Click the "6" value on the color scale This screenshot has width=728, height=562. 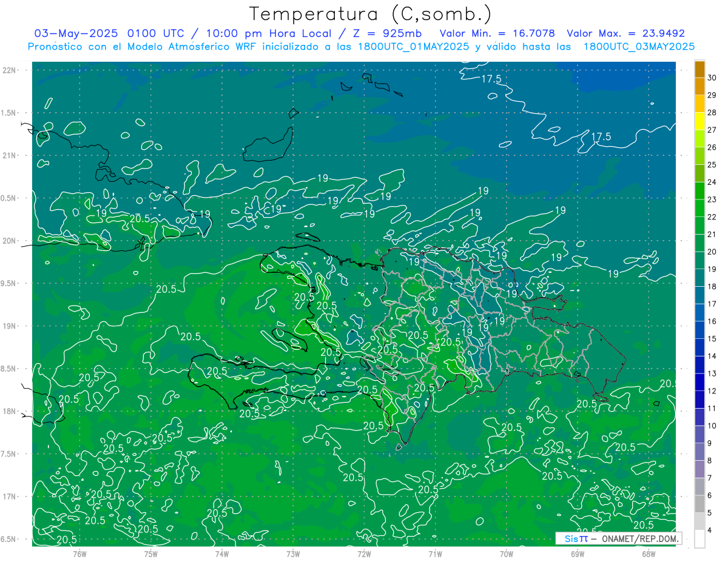[x=710, y=496]
